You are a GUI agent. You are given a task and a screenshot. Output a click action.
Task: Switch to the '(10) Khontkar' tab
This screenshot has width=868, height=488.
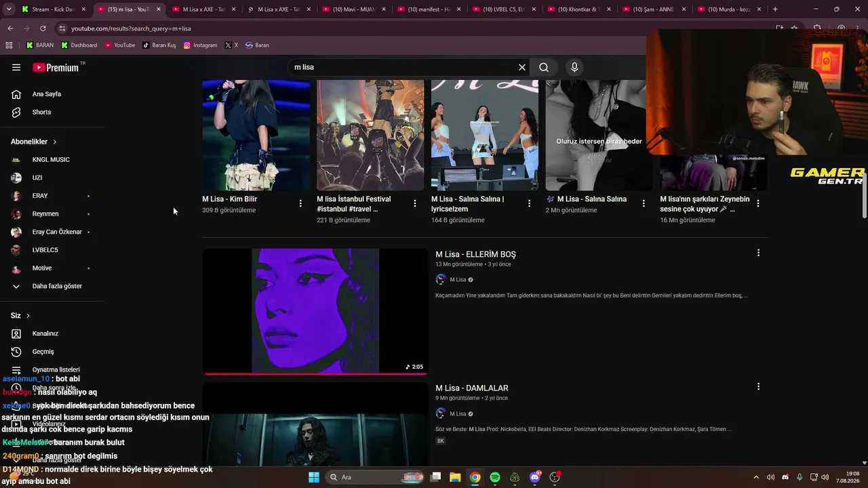[578, 9]
